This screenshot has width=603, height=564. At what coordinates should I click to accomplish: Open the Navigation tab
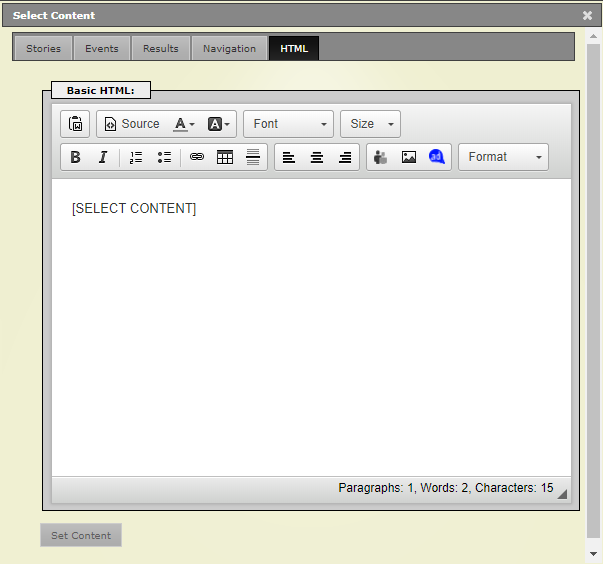[230, 48]
